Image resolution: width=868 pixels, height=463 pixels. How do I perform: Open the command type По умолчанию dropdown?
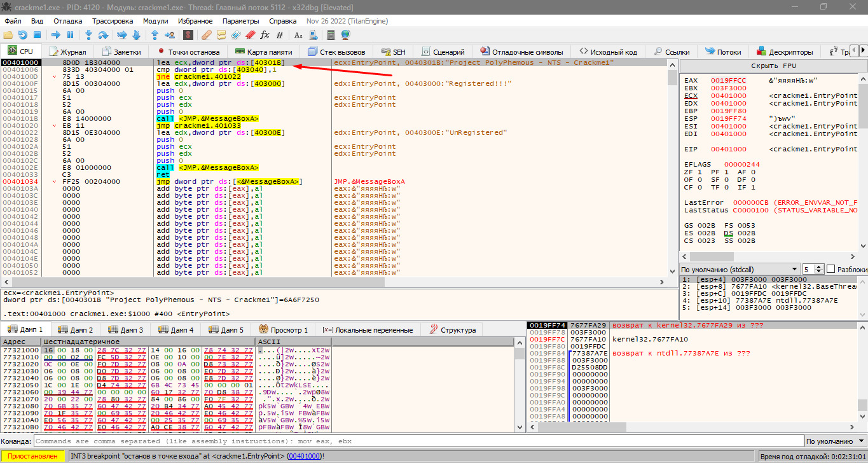click(834, 441)
